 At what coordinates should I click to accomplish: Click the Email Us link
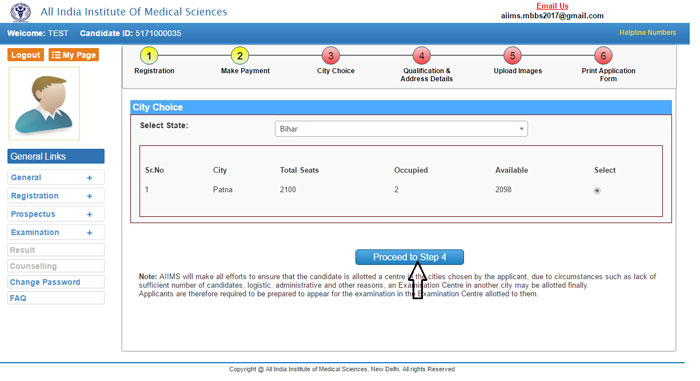click(x=552, y=6)
